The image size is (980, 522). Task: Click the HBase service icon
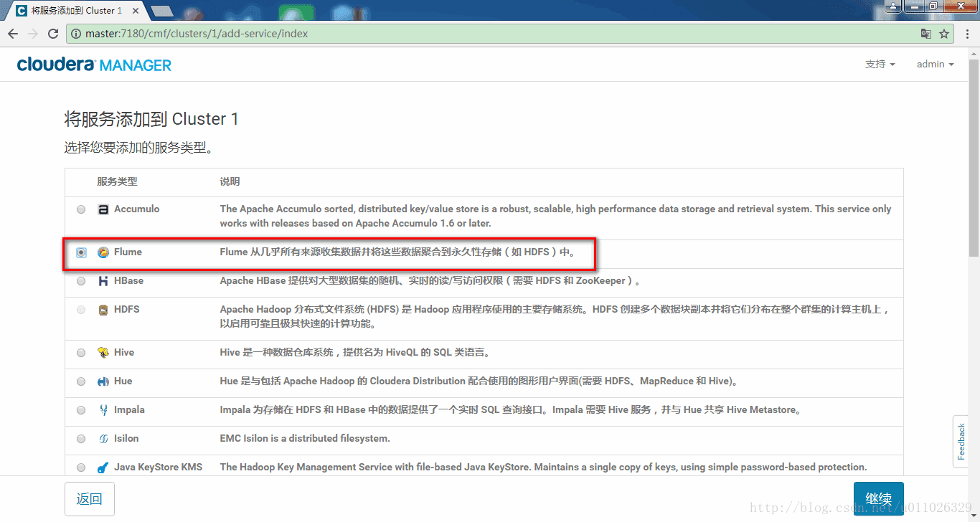tap(103, 281)
